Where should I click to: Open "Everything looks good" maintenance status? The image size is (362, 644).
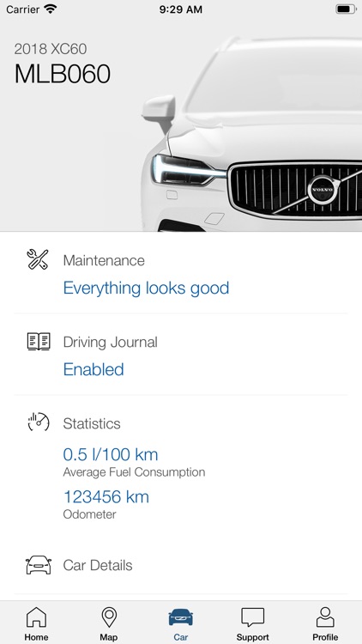[146, 288]
